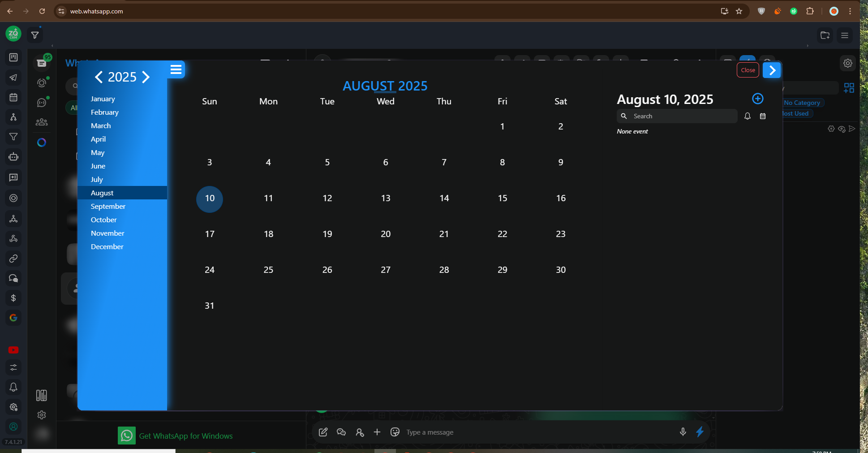Select the filter funnel icon in the sidebar
Viewport: 868px width, 453px height.
click(x=13, y=137)
